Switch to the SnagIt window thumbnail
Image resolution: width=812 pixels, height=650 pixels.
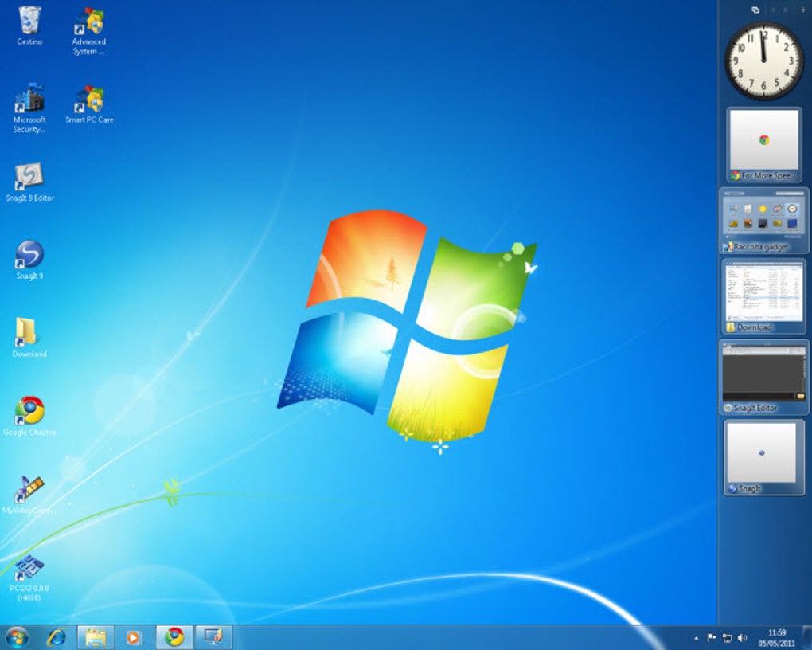764,458
